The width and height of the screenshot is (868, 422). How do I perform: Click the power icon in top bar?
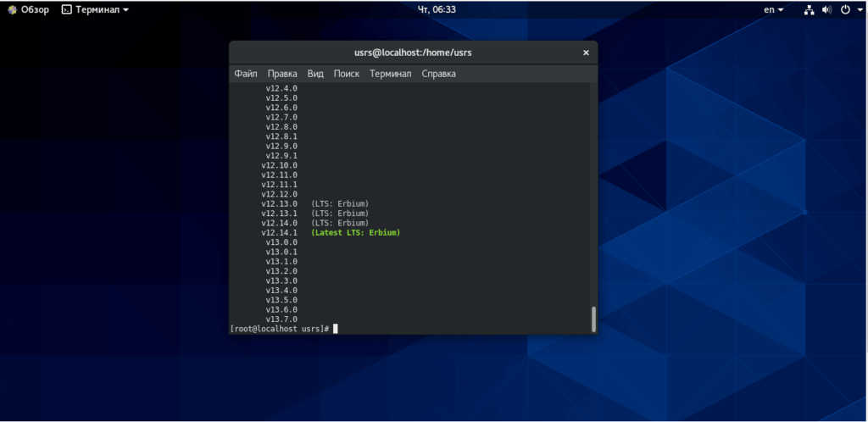click(x=845, y=9)
